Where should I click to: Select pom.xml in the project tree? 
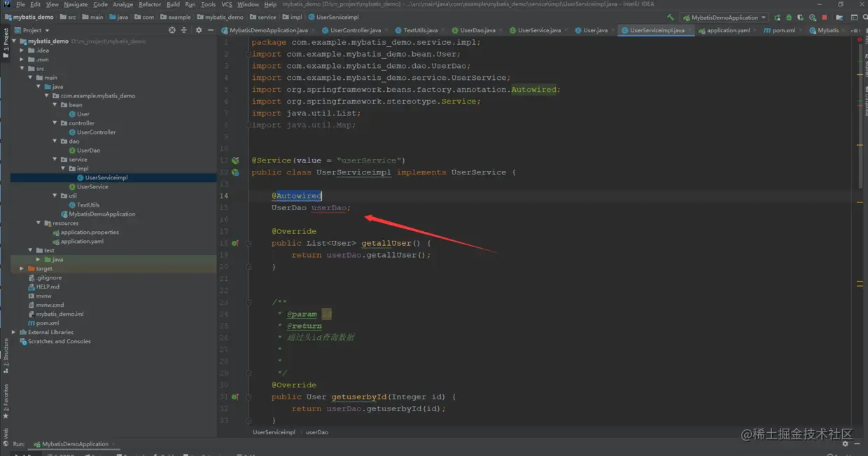coord(48,324)
